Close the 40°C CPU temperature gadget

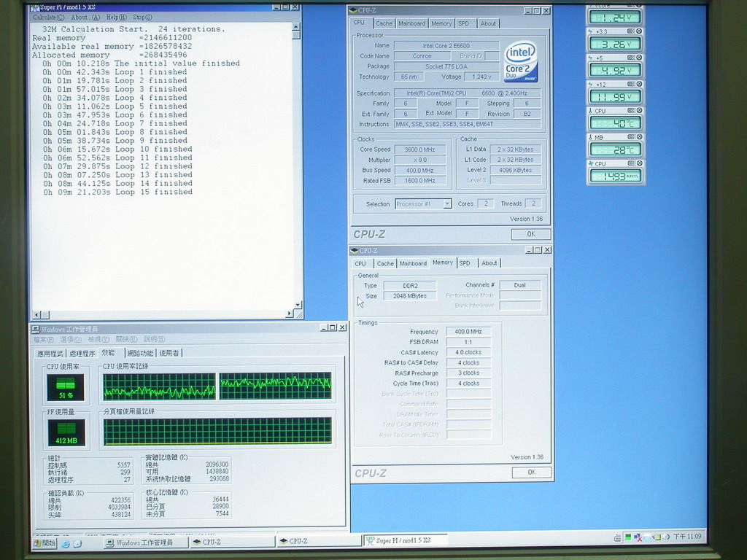639,111
